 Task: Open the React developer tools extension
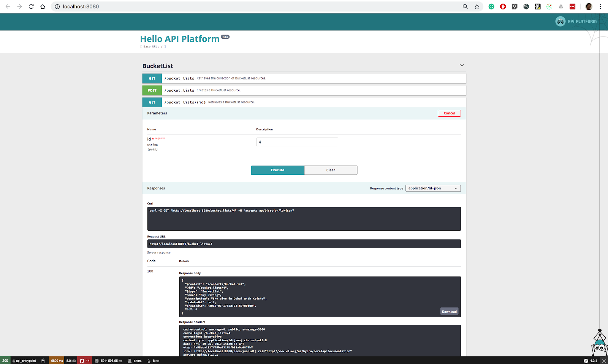click(x=538, y=6)
